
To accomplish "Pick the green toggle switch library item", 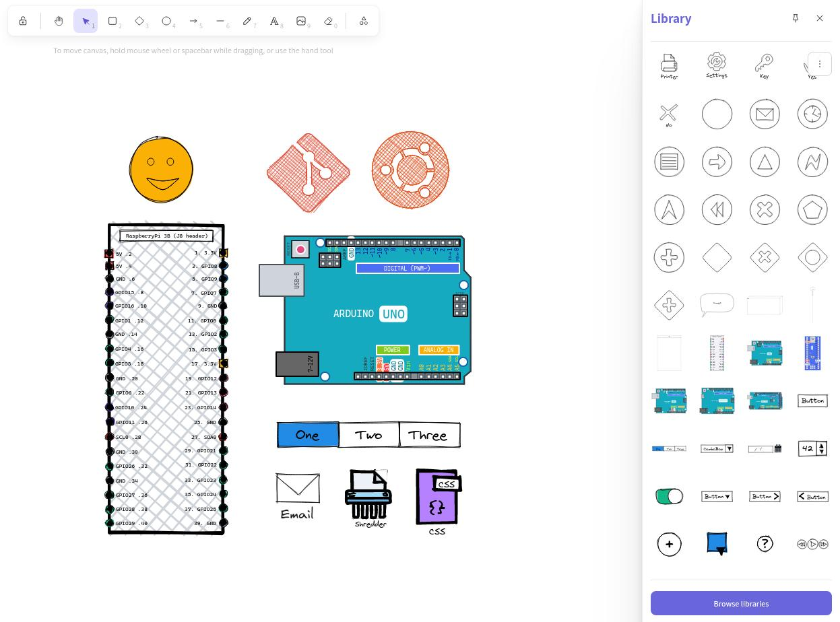I will coord(669,496).
